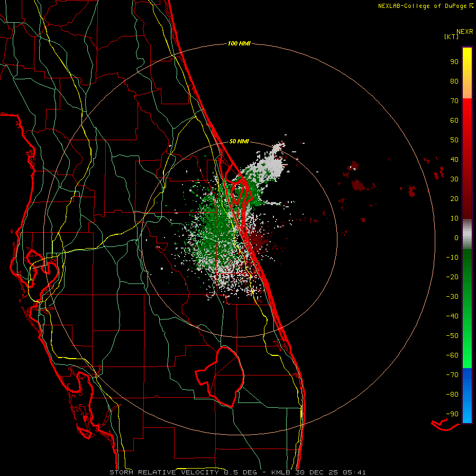Image resolution: width=476 pixels, height=476 pixels.
Task: Select the 30 value on velocity scale
Action: [454, 179]
